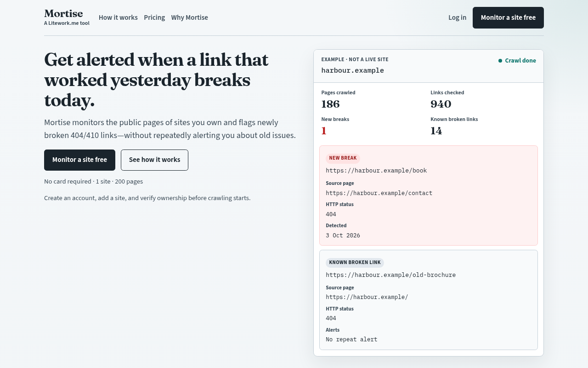
Task: Click hero Monitor a site free button
Action: point(79,160)
